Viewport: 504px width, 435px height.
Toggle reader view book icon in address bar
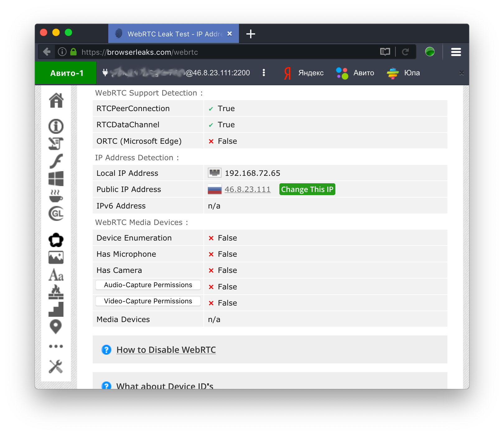point(385,52)
